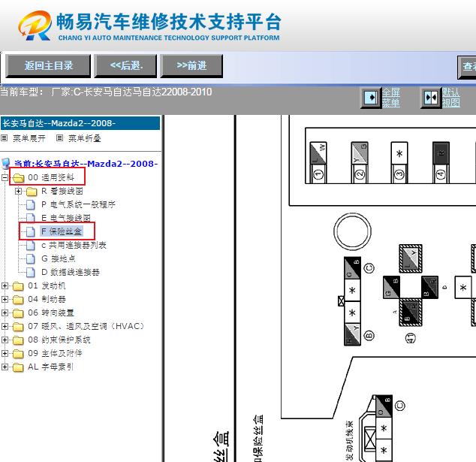
Task: Expand the 06 转向装置 folder
Action: (5, 313)
